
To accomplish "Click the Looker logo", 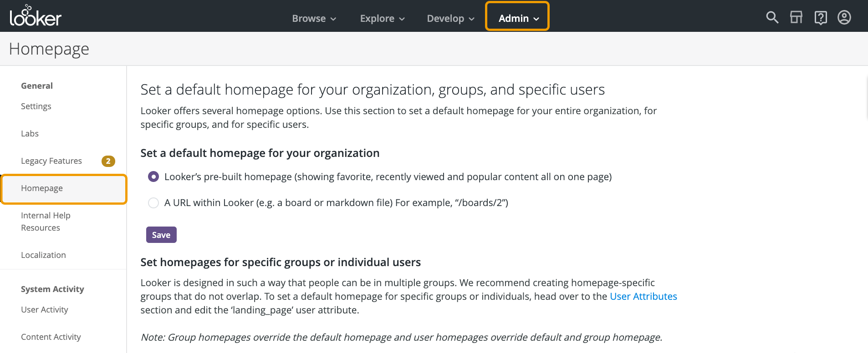I will click(36, 16).
